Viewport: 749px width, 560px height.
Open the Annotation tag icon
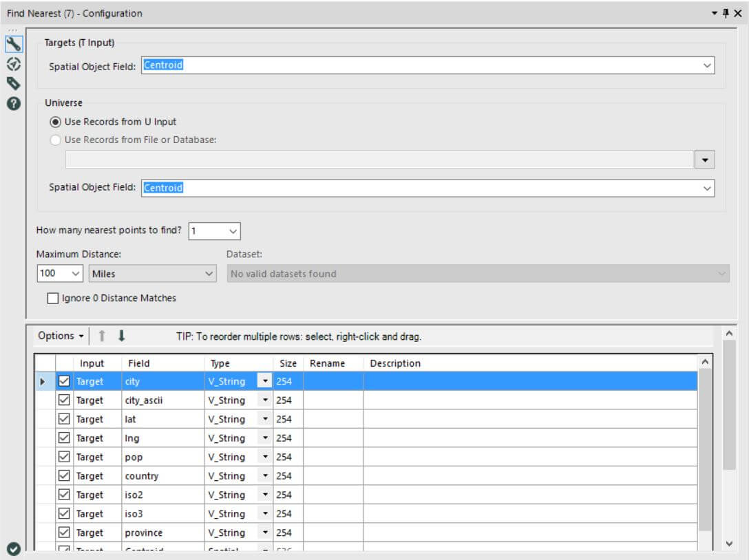13,84
